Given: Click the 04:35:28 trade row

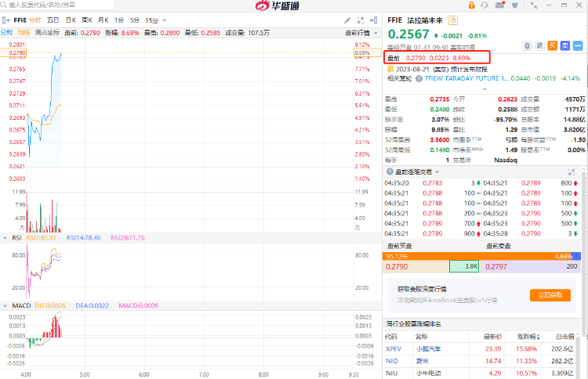Looking at the screenshot, I should (x=531, y=233).
